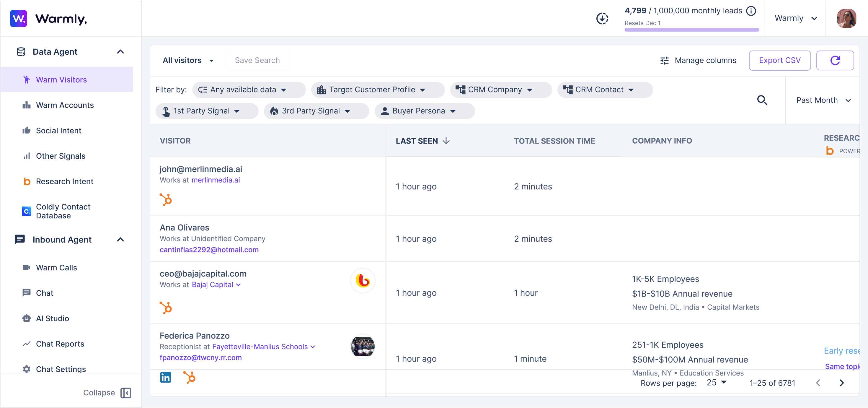The height and width of the screenshot is (408, 868).
Task: Open Warm Visitors in the sidebar
Action: [x=67, y=79]
